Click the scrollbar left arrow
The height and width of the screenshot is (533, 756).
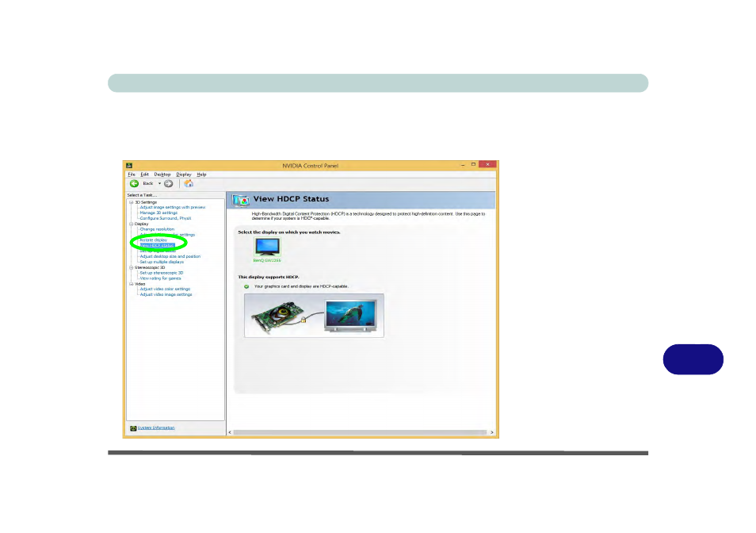(x=230, y=433)
